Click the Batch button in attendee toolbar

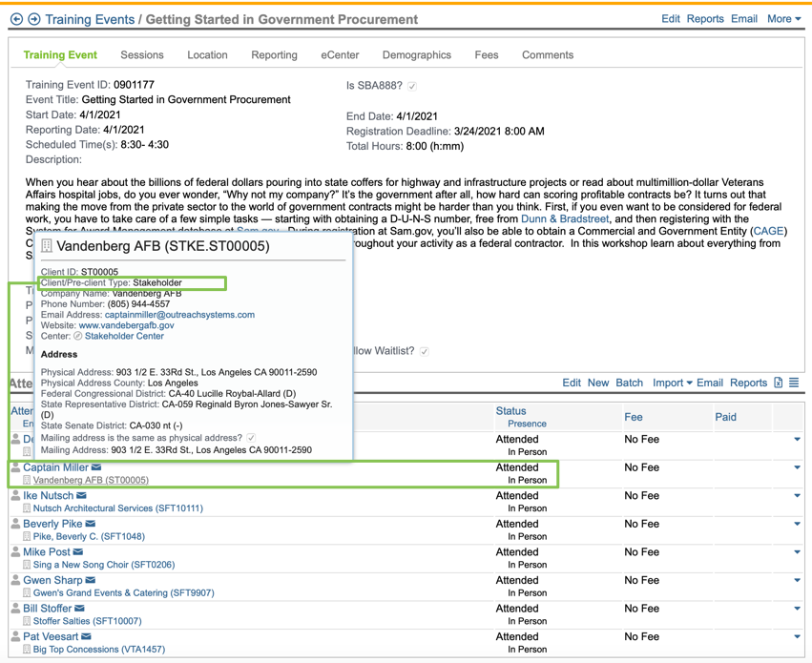click(x=629, y=383)
